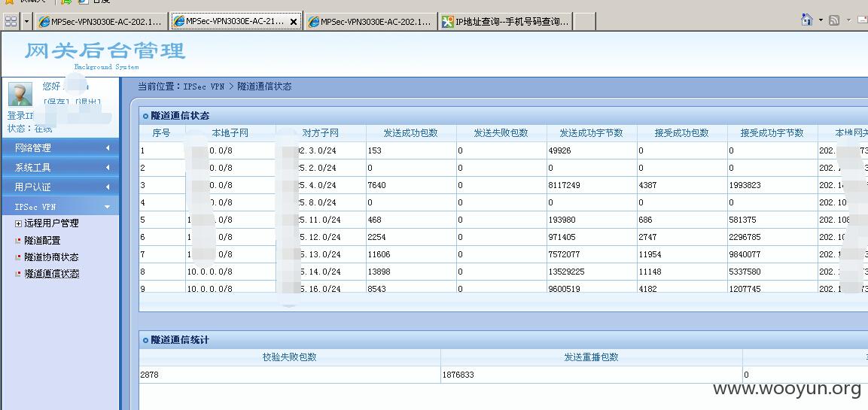Switch to first MPSec-VPN3030E-AC-202.1 tab
Image resolution: width=868 pixels, height=410 pixels.
[102, 22]
